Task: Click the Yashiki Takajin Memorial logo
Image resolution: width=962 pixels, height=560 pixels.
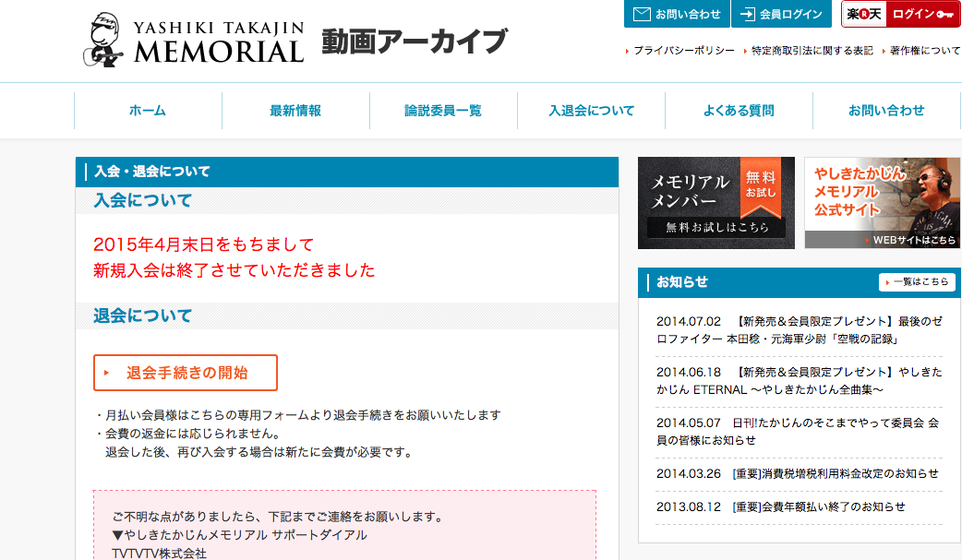Action: tap(193, 40)
